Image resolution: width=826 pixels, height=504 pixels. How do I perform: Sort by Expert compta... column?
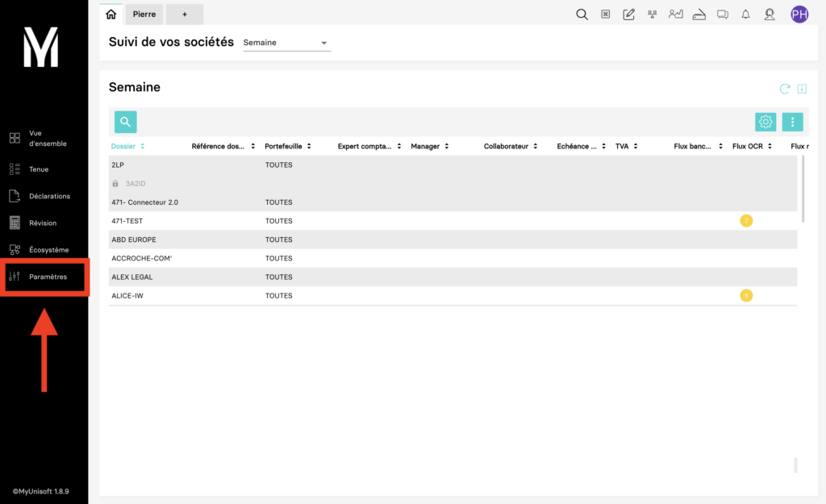(369, 146)
